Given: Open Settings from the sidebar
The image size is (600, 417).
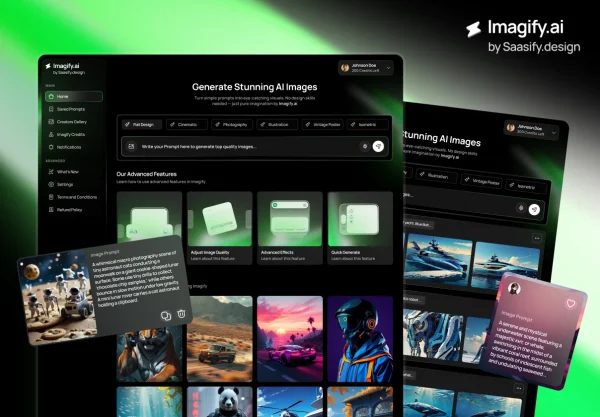Looking at the screenshot, I should pos(65,184).
